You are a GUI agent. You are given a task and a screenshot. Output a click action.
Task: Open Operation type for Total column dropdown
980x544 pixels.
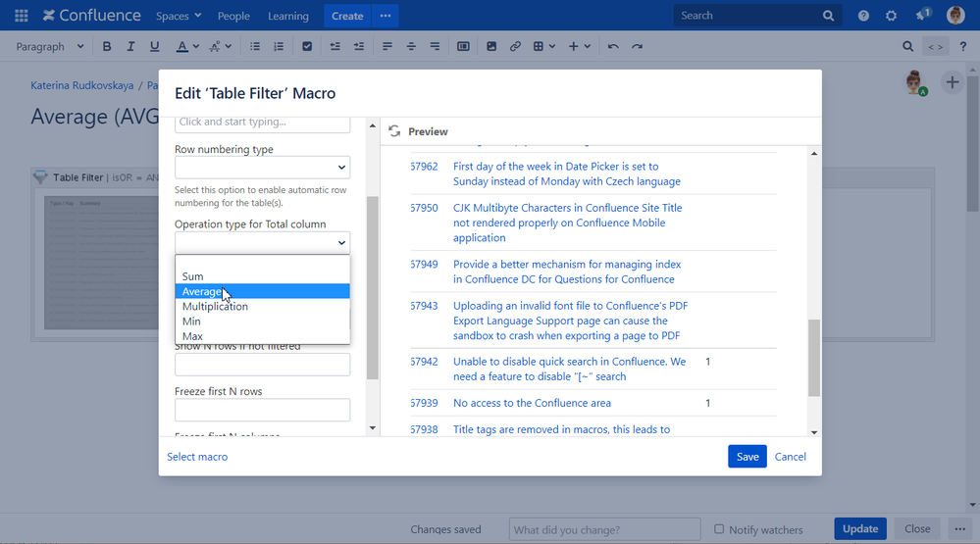[x=263, y=242]
